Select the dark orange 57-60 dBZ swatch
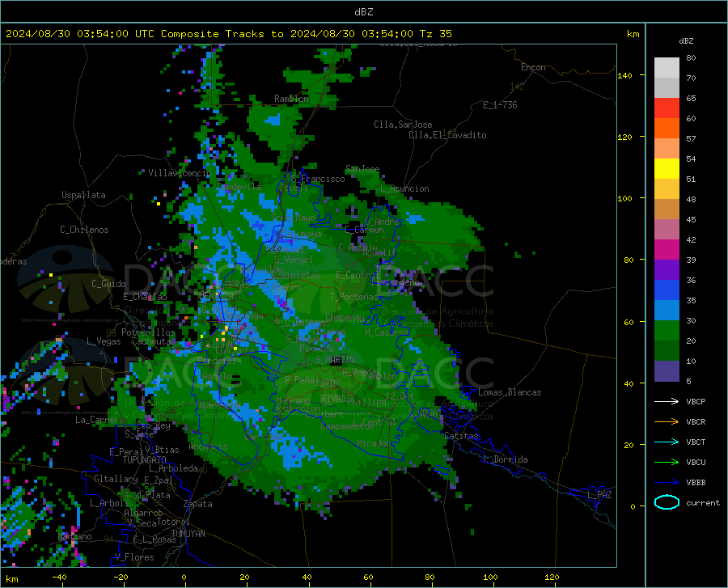The height and width of the screenshot is (588, 728). pyautogui.click(x=667, y=128)
